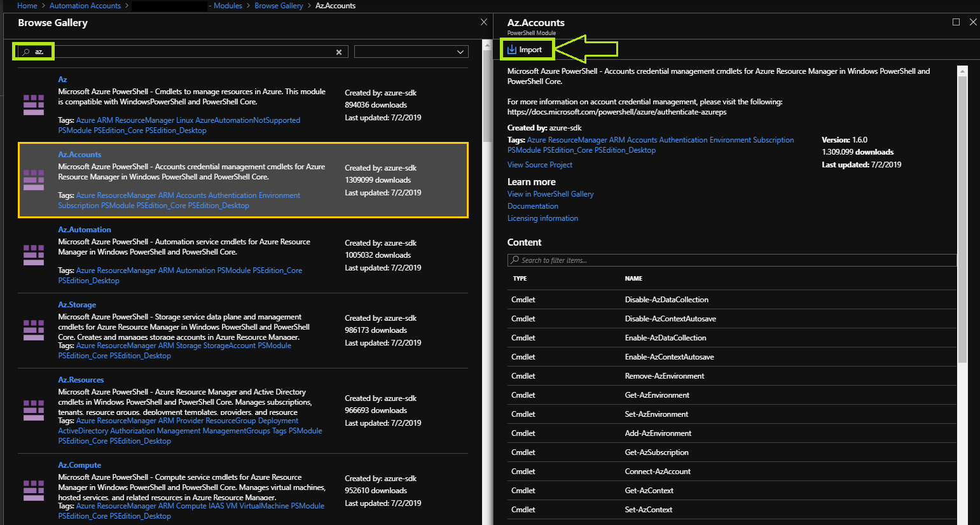Click the Subscription tag in the details pane

coord(773,140)
